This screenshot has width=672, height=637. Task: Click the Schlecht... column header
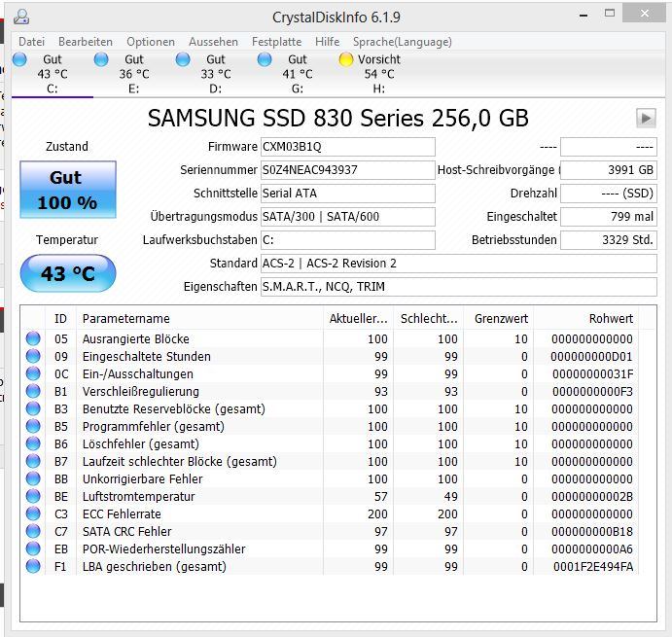coord(428,319)
